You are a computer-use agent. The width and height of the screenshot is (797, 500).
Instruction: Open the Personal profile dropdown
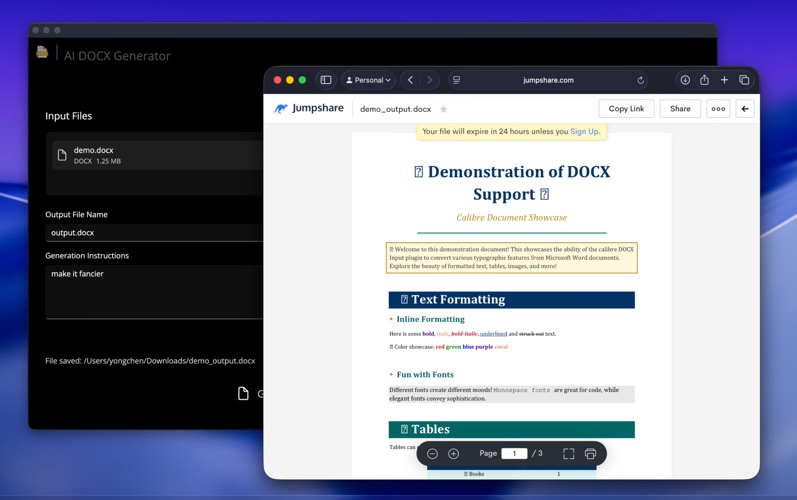coord(369,80)
